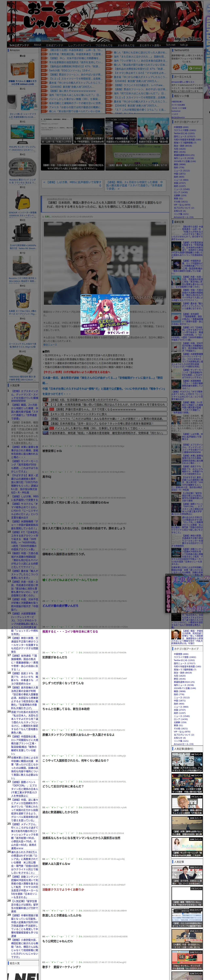Open ヌルポあんてな in the navigation bar

tap(126, 45)
